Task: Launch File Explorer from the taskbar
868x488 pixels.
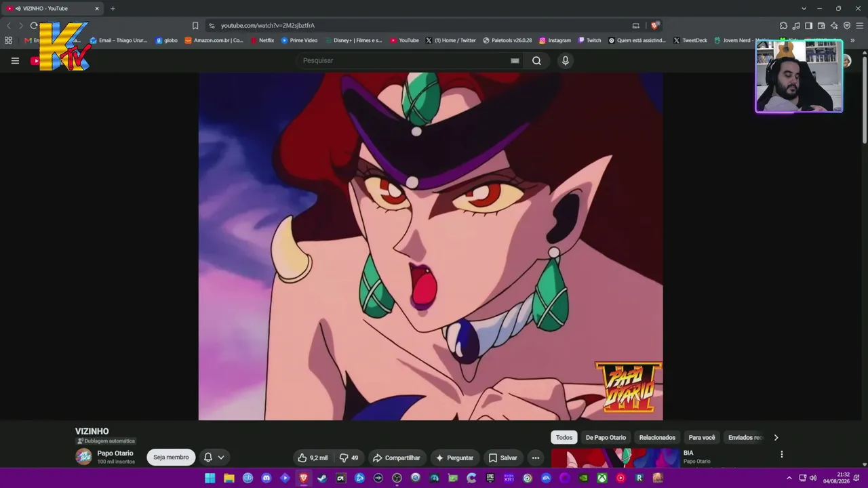Action: [x=229, y=478]
